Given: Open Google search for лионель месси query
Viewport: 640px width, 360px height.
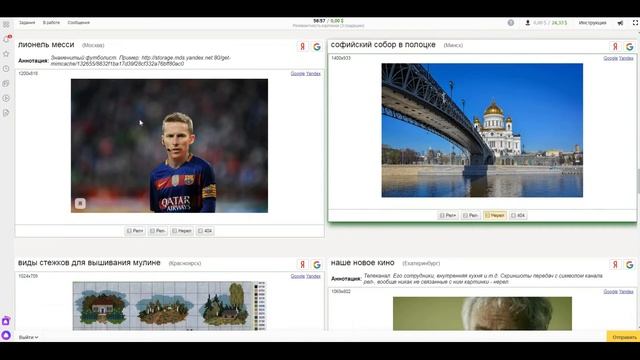Looking at the screenshot, I should click(317, 47).
